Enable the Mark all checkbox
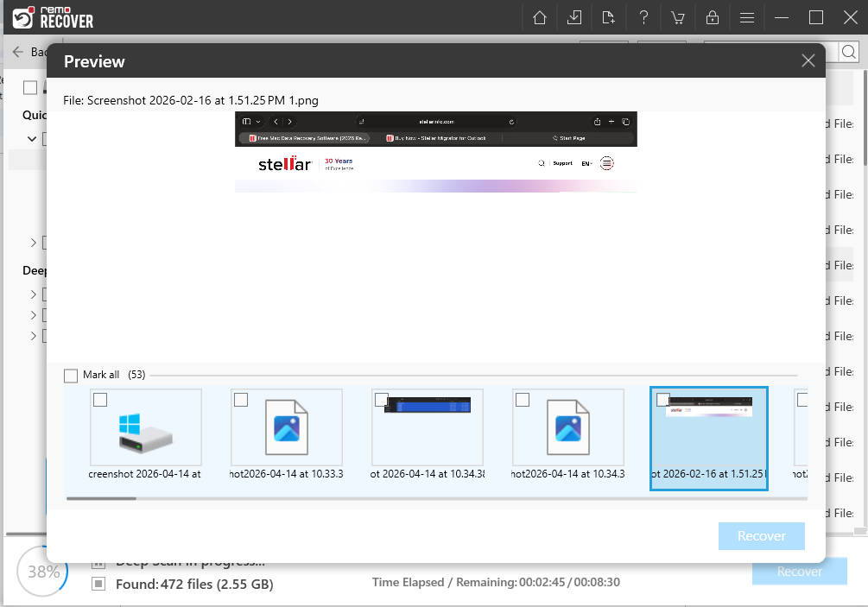This screenshot has height=607, width=868. [x=71, y=375]
